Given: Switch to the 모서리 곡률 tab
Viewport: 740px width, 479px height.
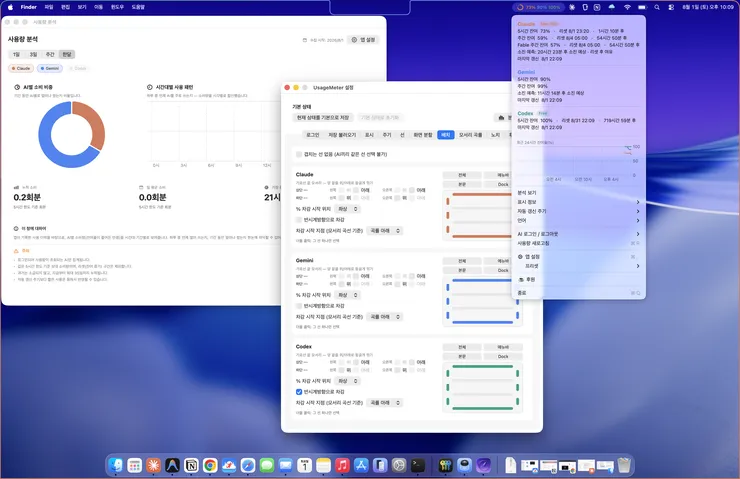Looking at the screenshot, I should point(471,135).
